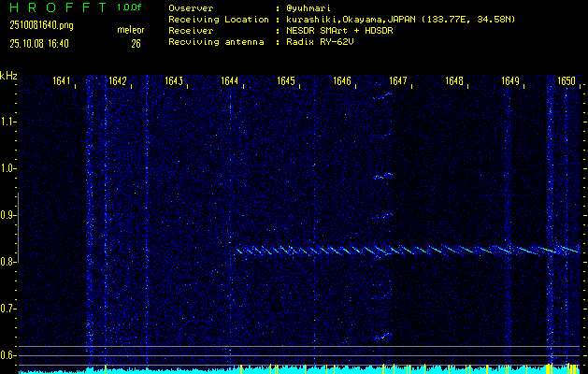
Task: Select the 0.8 kHz frequency label
Action: (x=8, y=262)
